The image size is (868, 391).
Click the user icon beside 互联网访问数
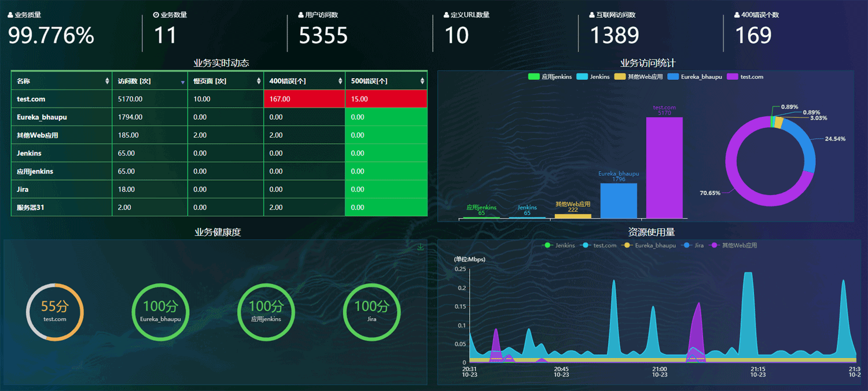pyautogui.click(x=591, y=15)
